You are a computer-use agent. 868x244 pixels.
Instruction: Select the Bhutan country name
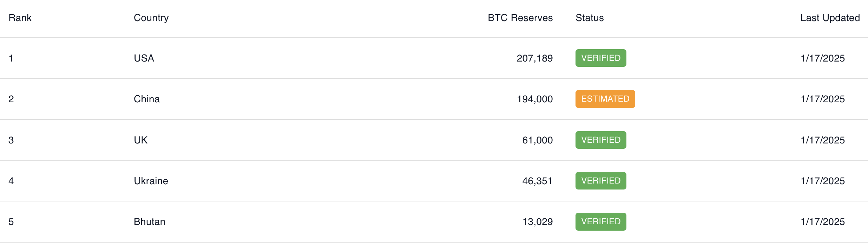pyautogui.click(x=150, y=222)
